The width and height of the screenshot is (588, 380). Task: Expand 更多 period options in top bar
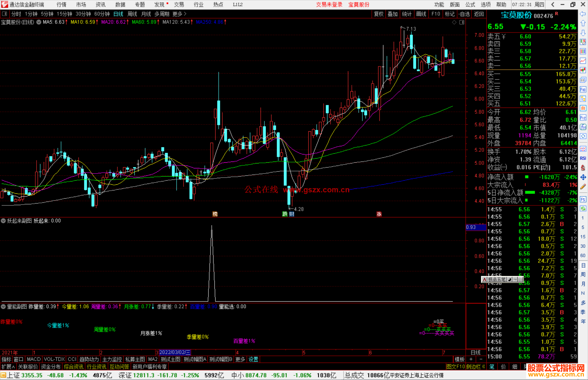(x=179, y=14)
